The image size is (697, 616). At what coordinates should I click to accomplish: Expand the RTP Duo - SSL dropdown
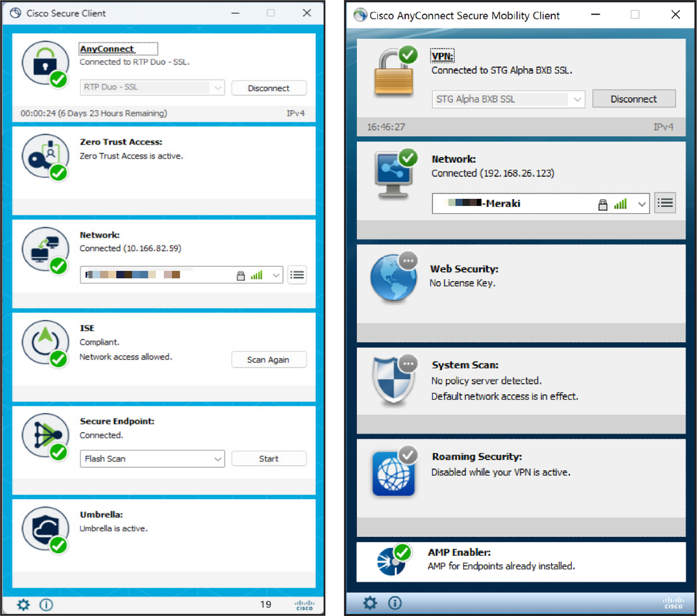pos(217,88)
